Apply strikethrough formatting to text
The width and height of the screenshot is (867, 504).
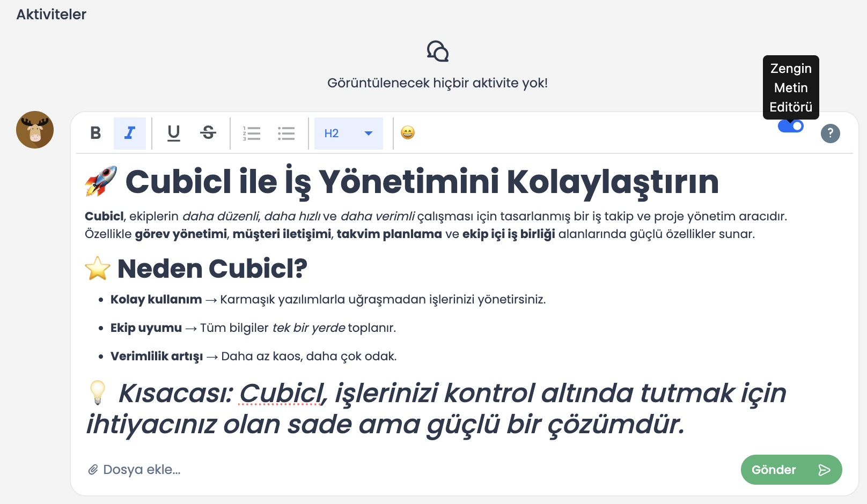click(x=208, y=133)
